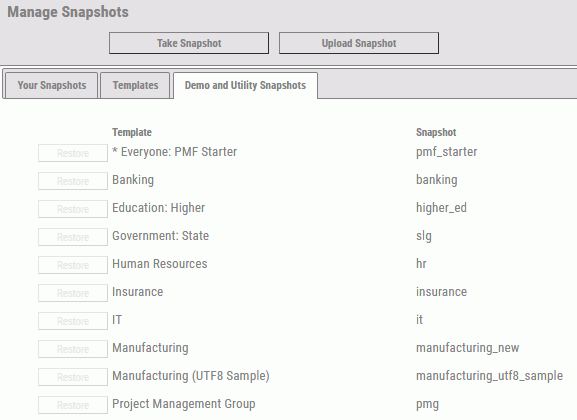The height and width of the screenshot is (420, 577).
Task: Restore the Human Resources template
Action: [73, 265]
